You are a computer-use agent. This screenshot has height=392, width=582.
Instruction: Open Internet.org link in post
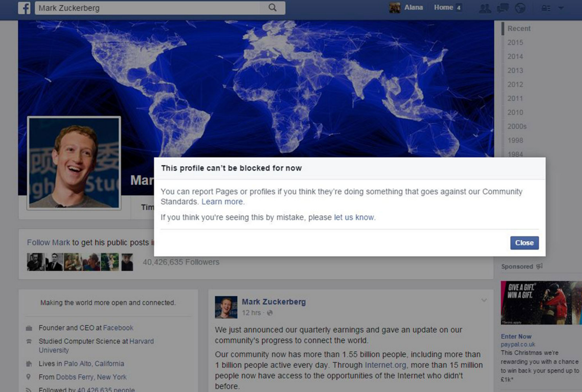click(385, 365)
